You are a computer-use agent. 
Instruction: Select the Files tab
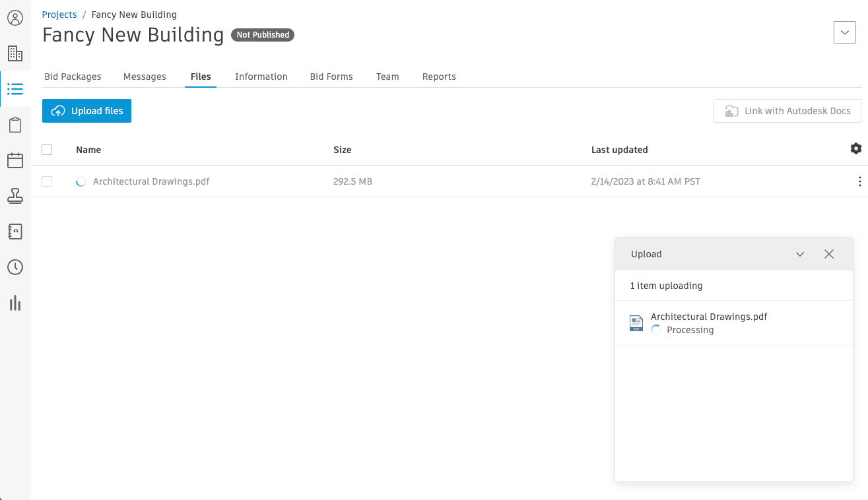click(201, 77)
